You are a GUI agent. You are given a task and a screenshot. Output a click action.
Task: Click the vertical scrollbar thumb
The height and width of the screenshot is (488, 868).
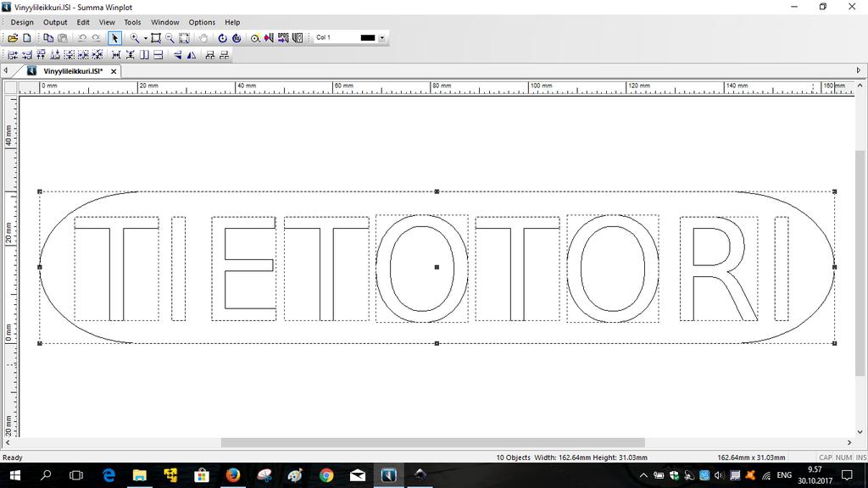pyautogui.click(x=860, y=263)
